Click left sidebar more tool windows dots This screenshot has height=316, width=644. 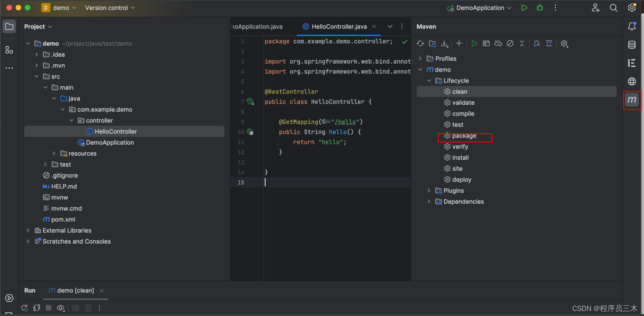point(9,68)
